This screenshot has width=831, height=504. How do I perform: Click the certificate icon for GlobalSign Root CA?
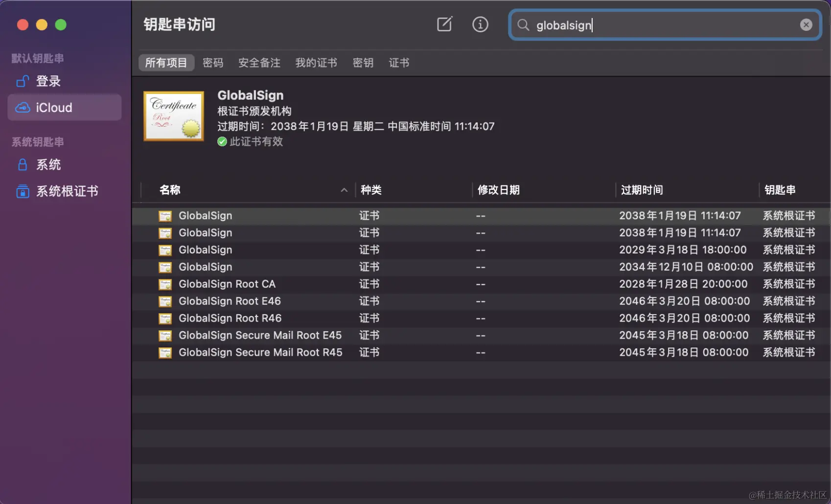165,284
